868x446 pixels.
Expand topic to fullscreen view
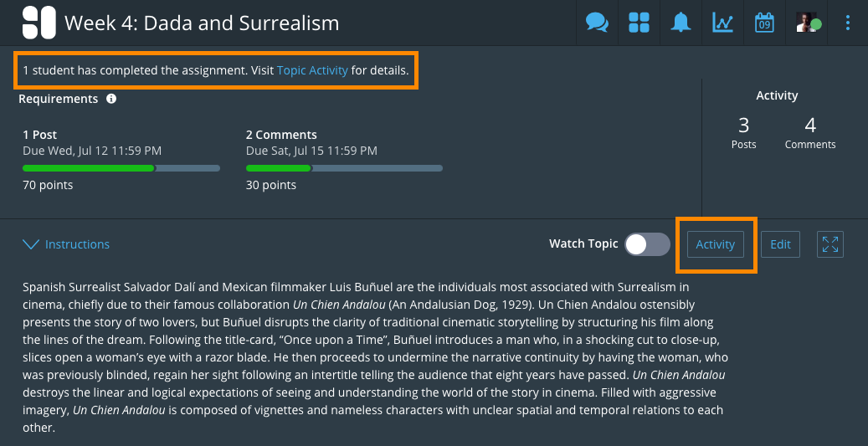coord(830,244)
